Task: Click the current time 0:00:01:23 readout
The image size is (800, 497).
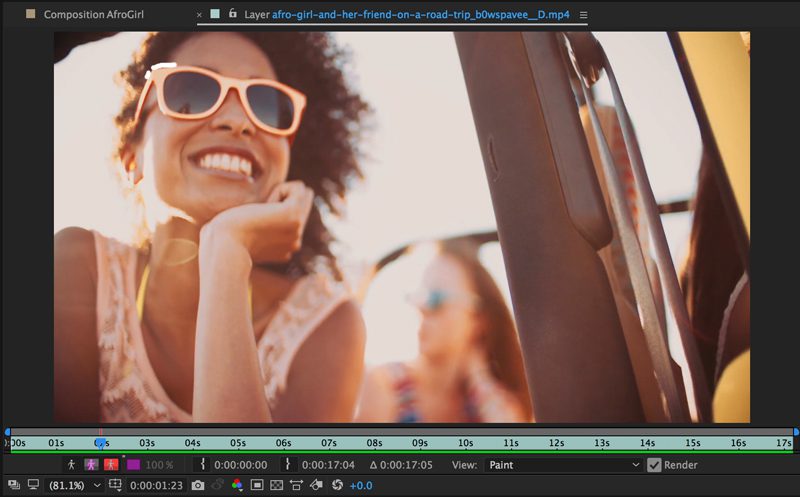Action: click(x=157, y=485)
